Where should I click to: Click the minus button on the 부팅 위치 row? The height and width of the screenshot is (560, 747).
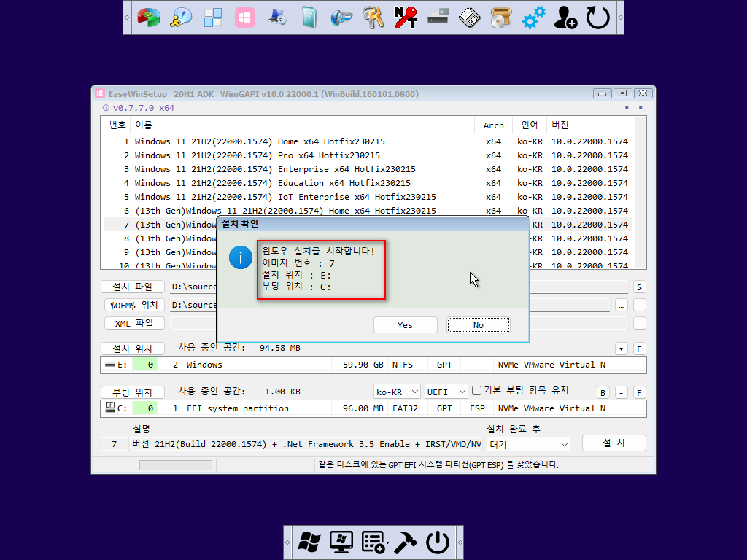coord(622,393)
